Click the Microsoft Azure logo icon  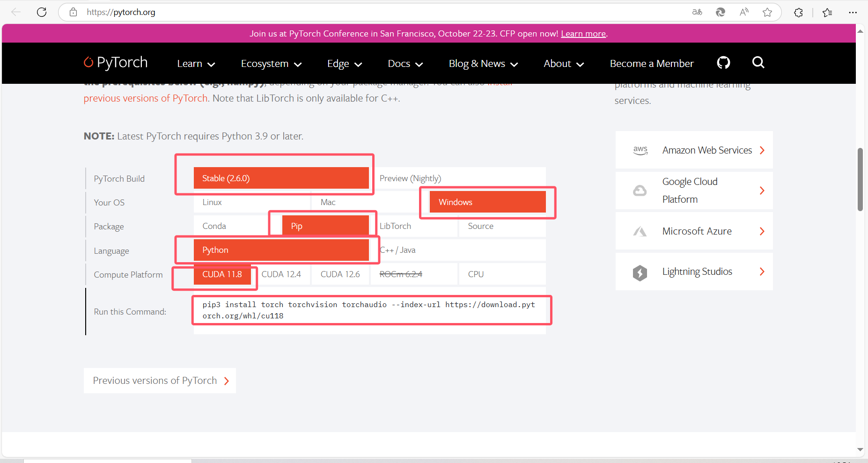pos(640,231)
